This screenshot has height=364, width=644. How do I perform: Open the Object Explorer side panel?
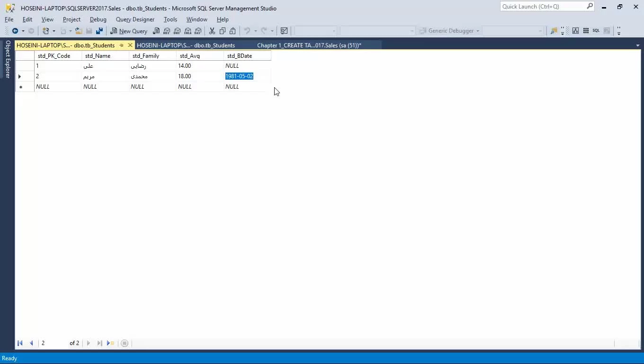8,59
